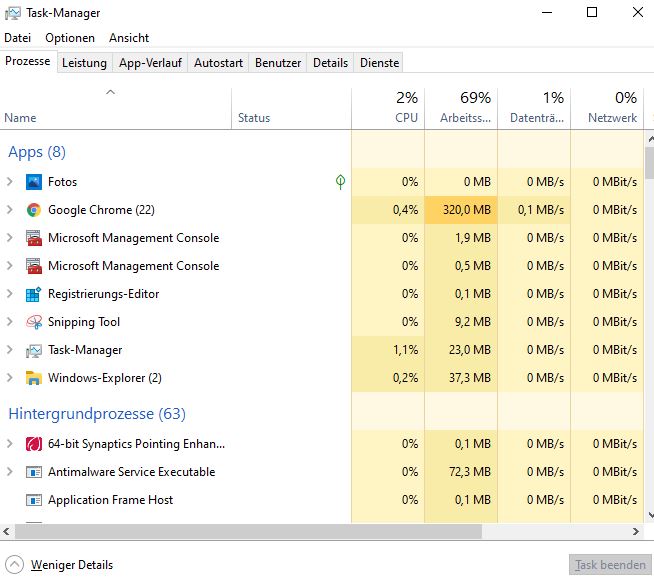Click Chrome's 0,1 MB/s disk cell
This screenshot has height=579, width=654.
[534, 210]
